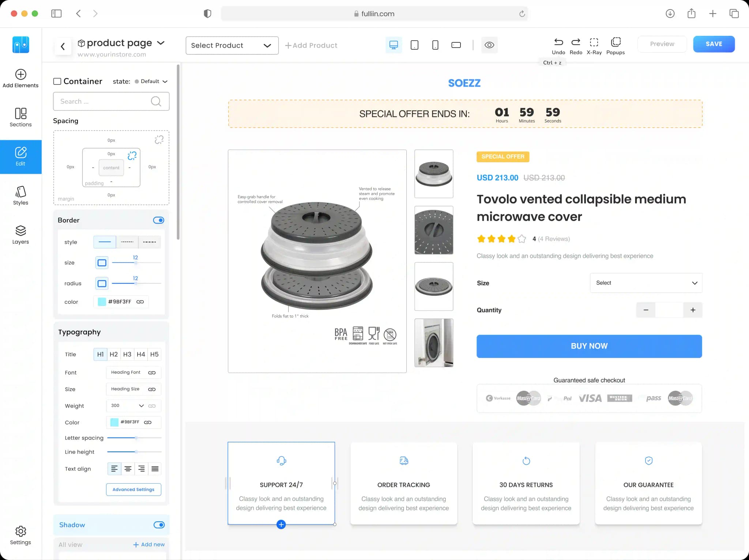
Task: Select second product thumbnail image
Action: [434, 230]
